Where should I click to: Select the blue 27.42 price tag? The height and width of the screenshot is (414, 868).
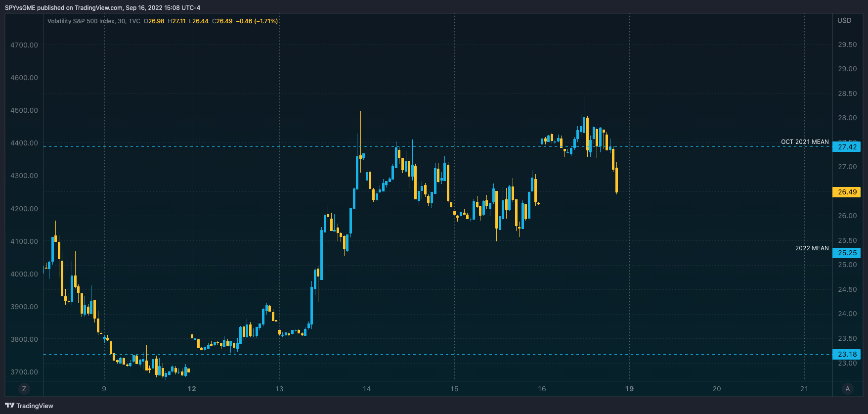pyautogui.click(x=847, y=147)
